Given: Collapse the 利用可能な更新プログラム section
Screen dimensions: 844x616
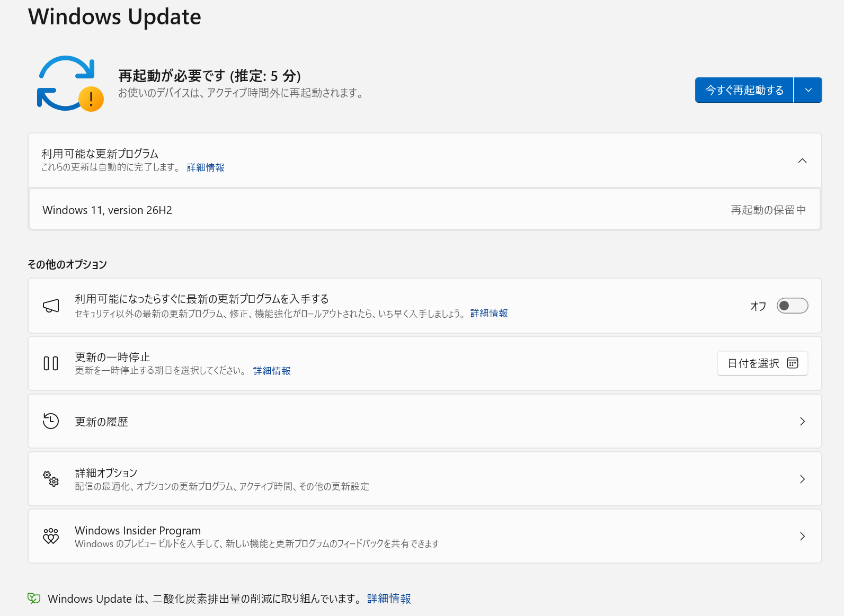Looking at the screenshot, I should [x=803, y=160].
